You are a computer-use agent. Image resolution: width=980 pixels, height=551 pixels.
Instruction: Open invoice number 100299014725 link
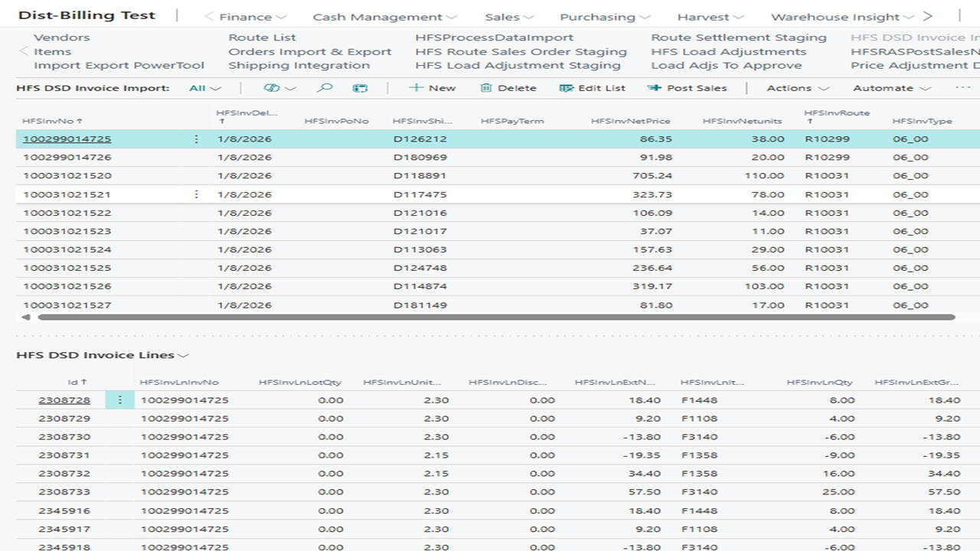point(67,139)
